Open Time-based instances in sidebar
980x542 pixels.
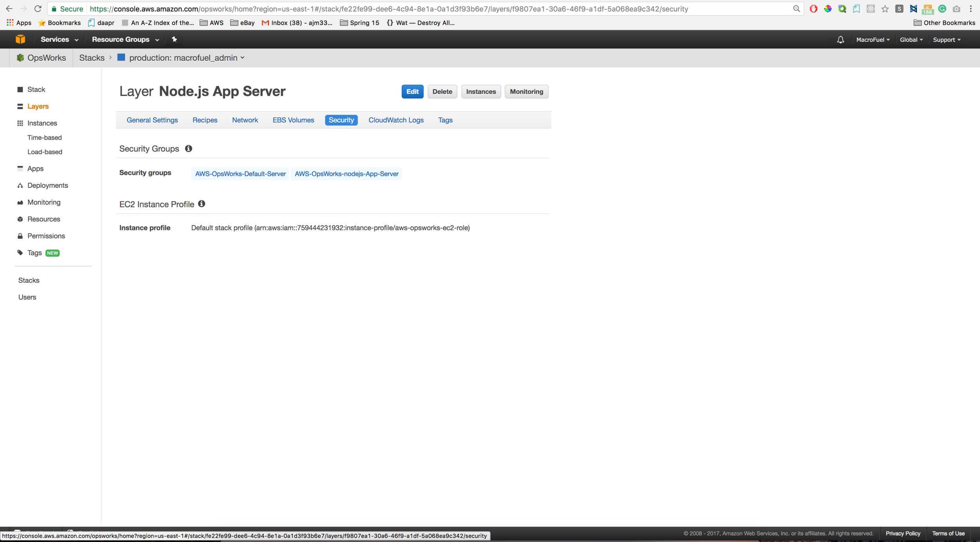tap(45, 138)
